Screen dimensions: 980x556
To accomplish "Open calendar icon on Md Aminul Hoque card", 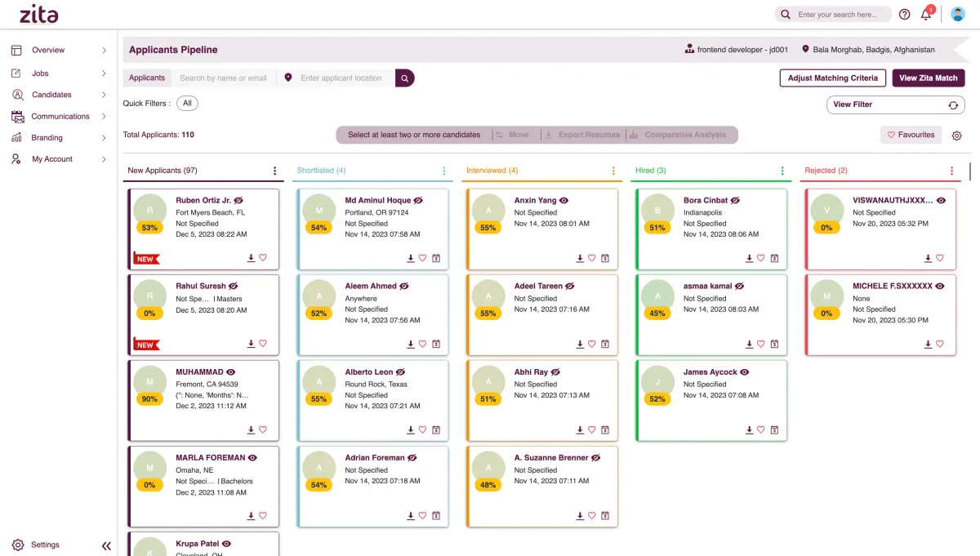I will [x=436, y=258].
